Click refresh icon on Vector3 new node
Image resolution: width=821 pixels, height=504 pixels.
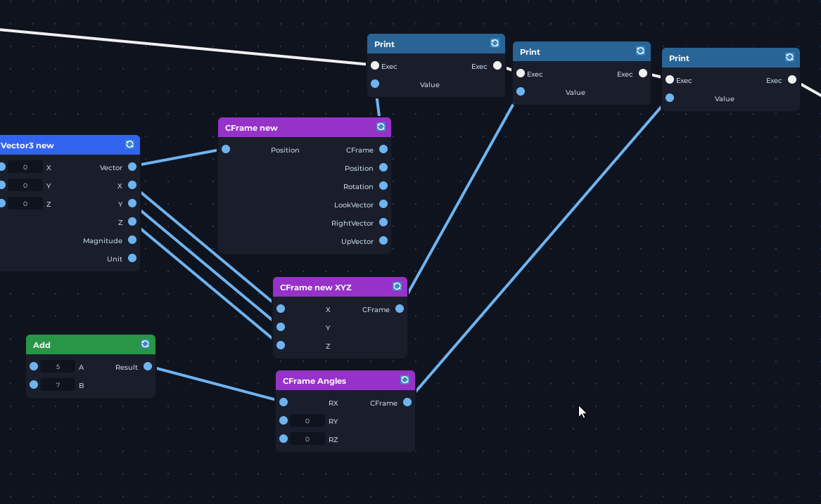(x=130, y=144)
